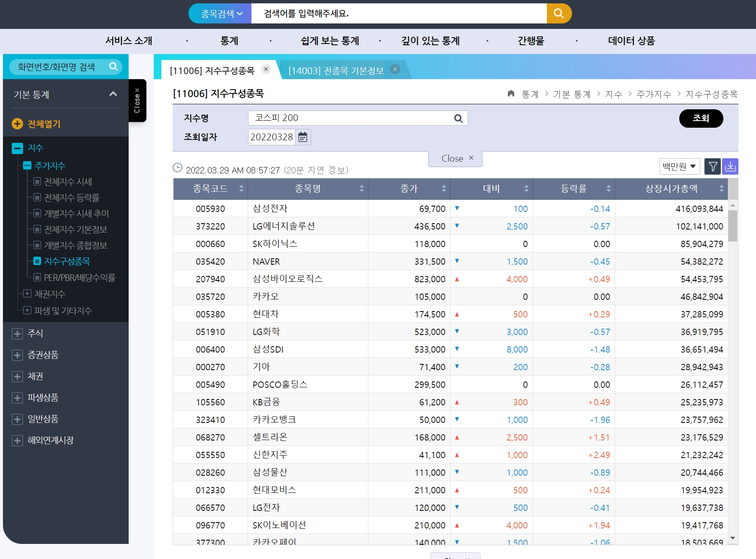
Task: Click the filter funnel icon
Action: (x=713, y=167)
